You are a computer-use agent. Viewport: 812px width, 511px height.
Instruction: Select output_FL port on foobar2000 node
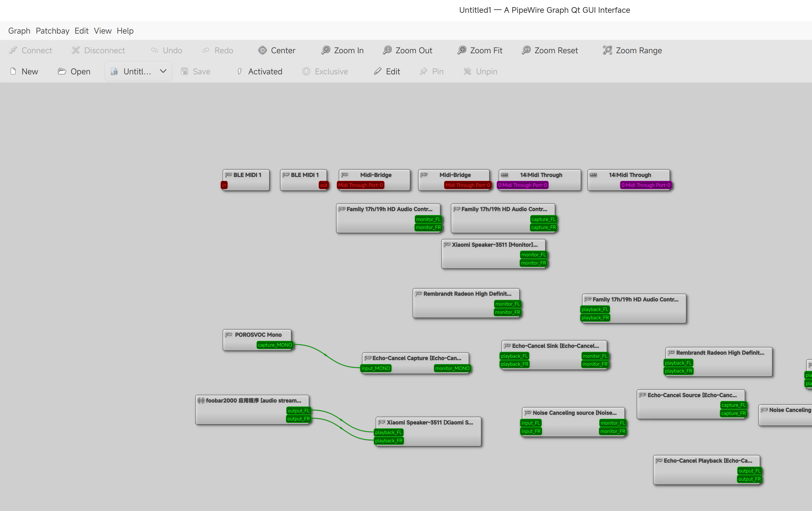(x=298, y=411)
